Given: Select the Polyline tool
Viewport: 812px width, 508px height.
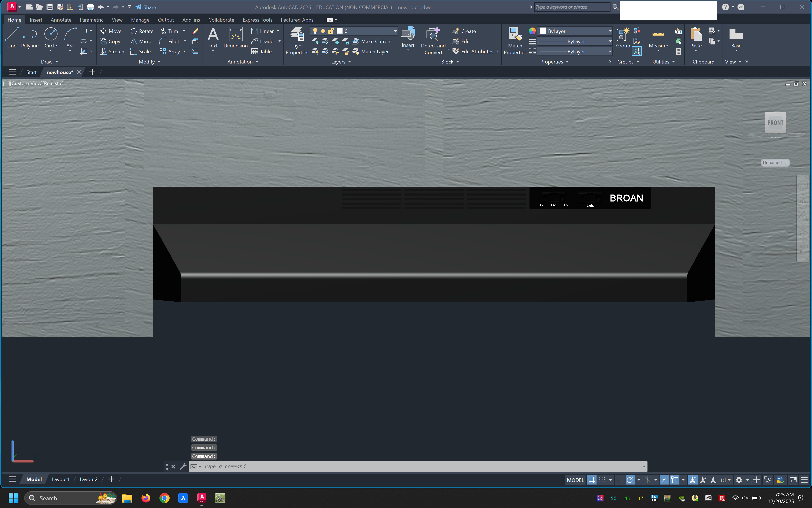Looking at the screenshot, I should point(30,38).
